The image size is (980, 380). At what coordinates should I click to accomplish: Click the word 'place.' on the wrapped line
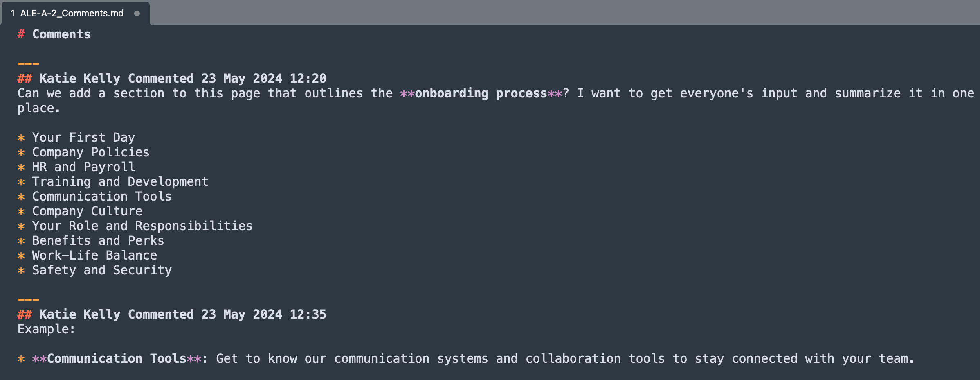coord(39,108)
